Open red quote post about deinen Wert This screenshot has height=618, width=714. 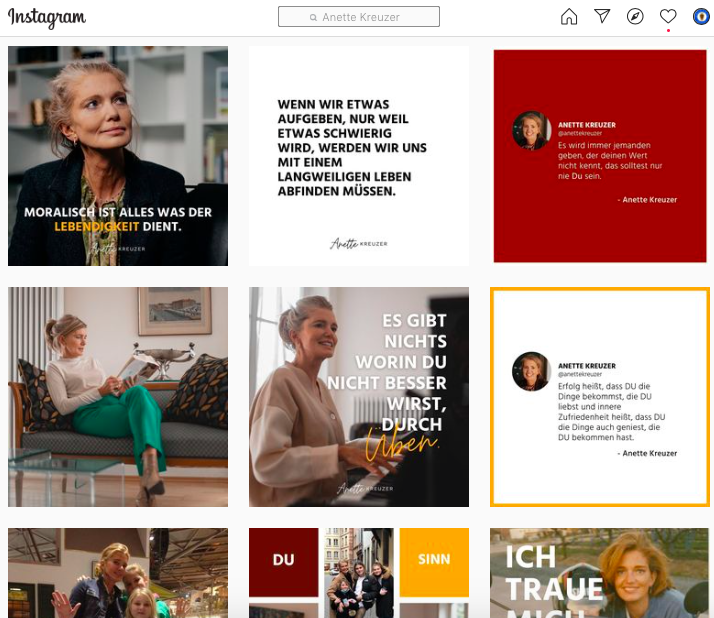point(600,156)
